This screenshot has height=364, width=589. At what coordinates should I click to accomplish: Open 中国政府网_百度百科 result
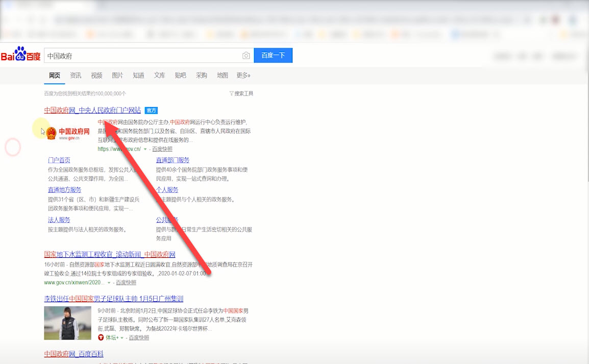(x=73, y=354)
